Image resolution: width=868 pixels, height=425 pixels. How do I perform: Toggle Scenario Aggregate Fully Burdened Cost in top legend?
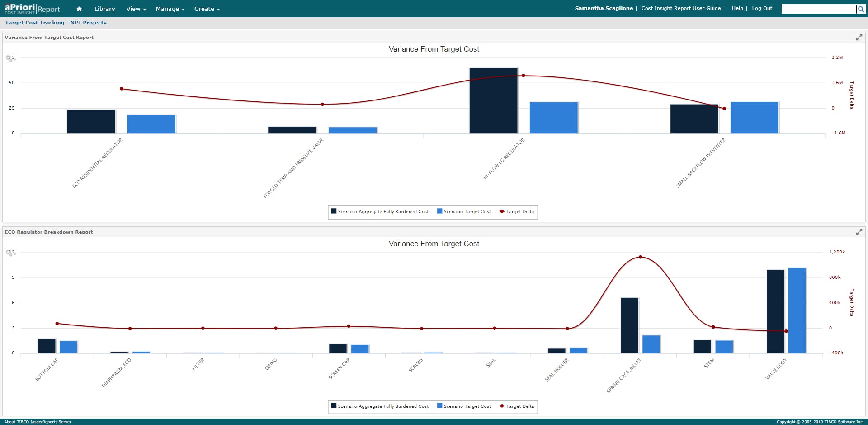pos(380,211)
